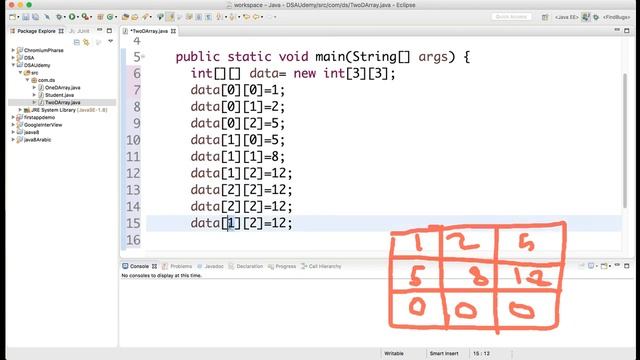Click line 6 int[][] data declaration

tap(293, 73)
